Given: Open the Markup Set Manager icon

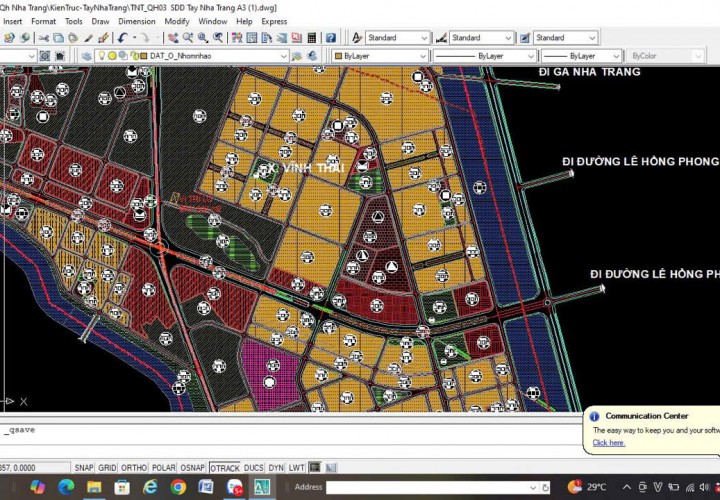Looking at the screenshot, I should (296, 38).
